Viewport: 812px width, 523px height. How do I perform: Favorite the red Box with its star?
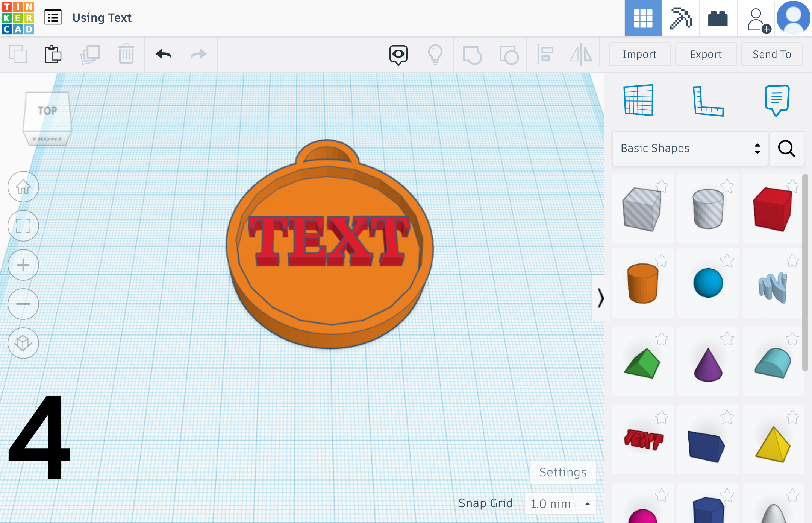[792, 186]
